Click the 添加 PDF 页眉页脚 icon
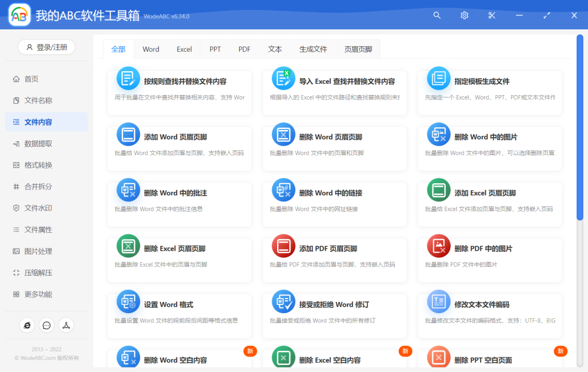This screenshot has height=372, width=588. point(284,246)
